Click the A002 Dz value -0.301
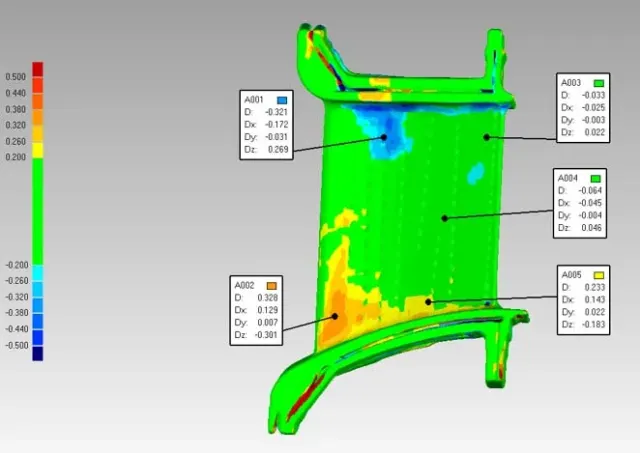 pos(266,335)
